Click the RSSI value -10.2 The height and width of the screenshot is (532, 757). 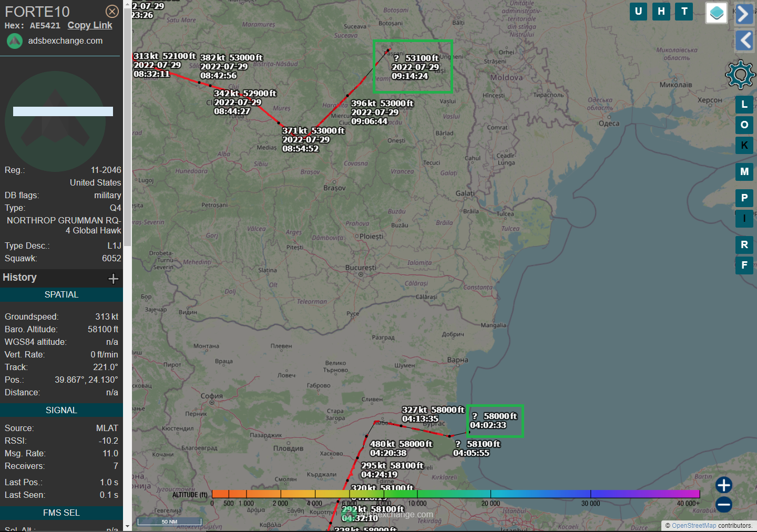click(108, 441)
